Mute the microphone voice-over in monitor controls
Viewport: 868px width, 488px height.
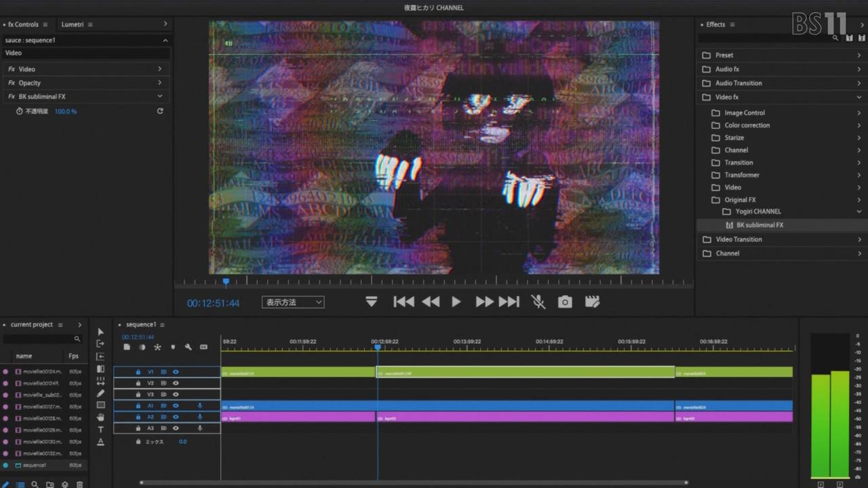click(x=538, y=302)
